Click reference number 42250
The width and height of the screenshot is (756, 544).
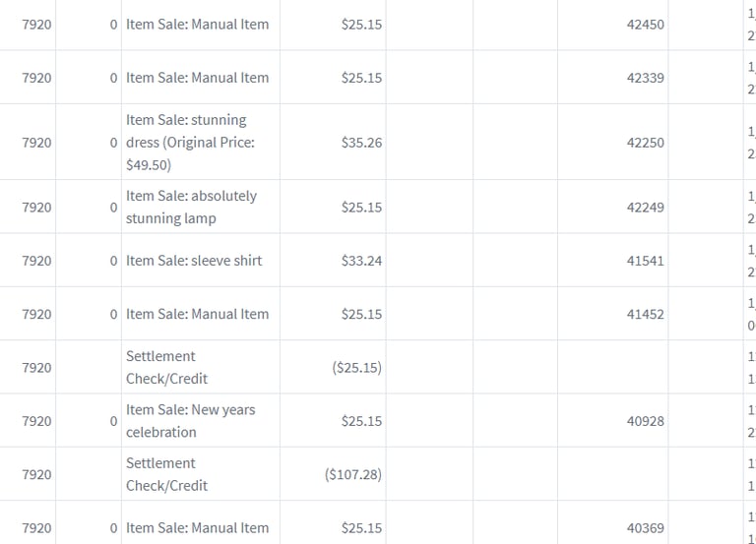[645, 143]
